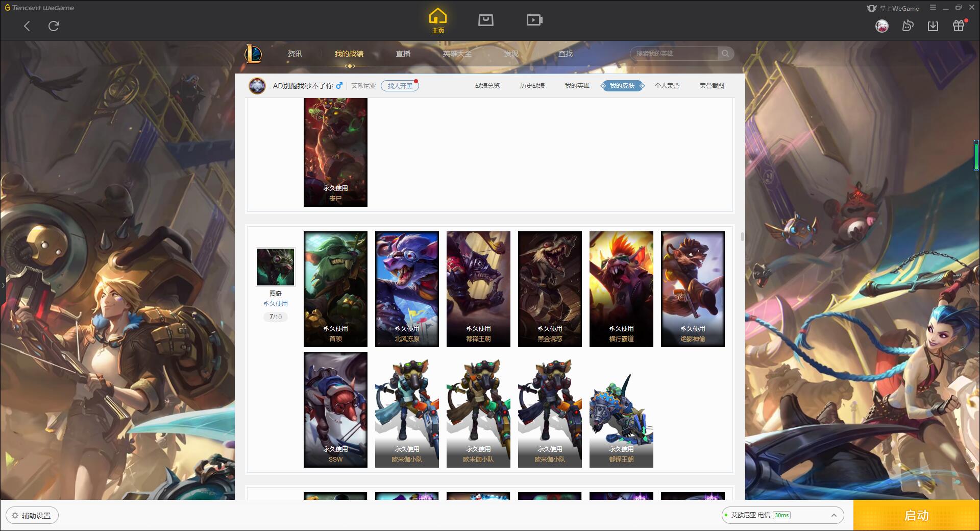Open the 英雄大全 heroes tab
This screenshot has height=531, width=980.
(457, 54)
